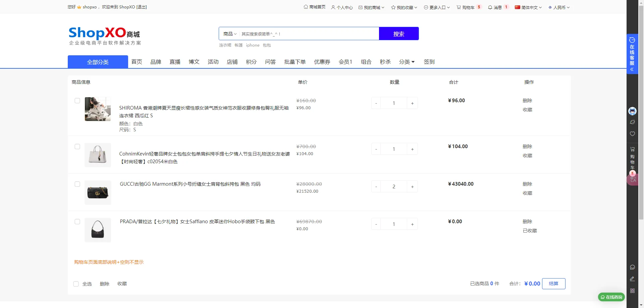
Task: Decrease quantity of the SHIROMA dress
Action: tap(376, 103)
